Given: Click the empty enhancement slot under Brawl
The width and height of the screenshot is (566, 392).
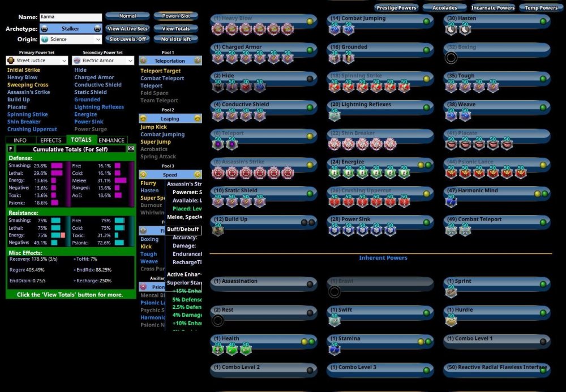Looking at the screenshot, I should click(x=335, y=291).
